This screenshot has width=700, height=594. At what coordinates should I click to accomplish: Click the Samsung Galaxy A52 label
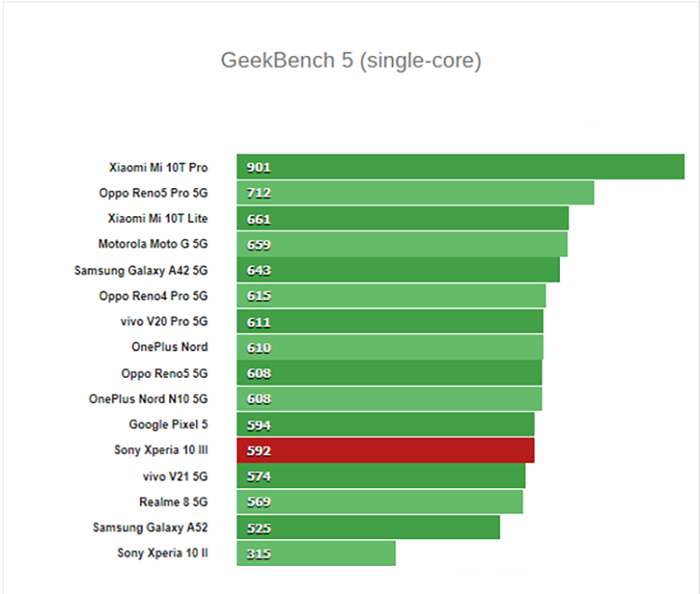150,528
